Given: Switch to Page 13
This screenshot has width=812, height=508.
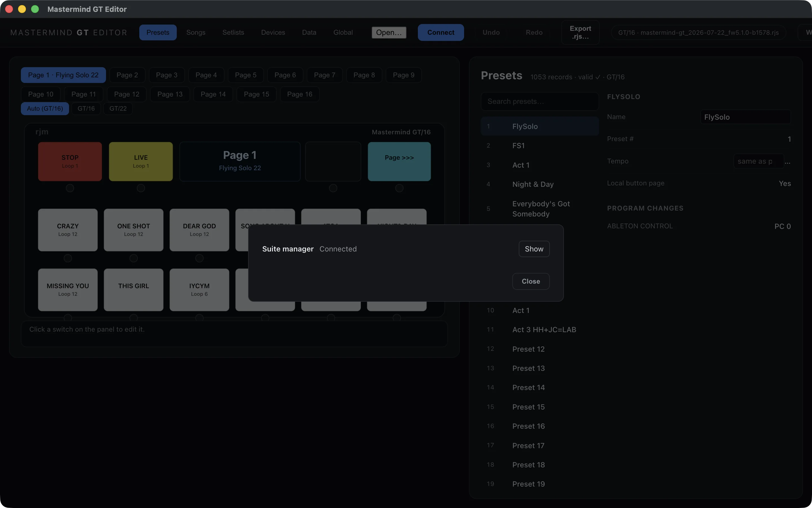Looking at the screenshot, I should 170,94.
